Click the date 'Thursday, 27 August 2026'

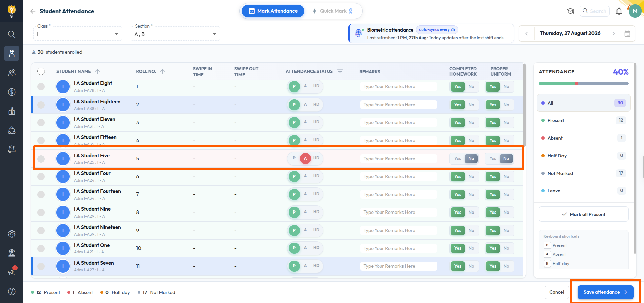pos(570,33)
